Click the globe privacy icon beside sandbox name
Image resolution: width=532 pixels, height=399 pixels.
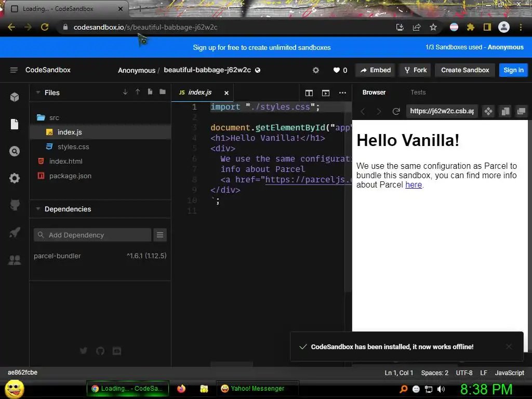tap(258, 70)
